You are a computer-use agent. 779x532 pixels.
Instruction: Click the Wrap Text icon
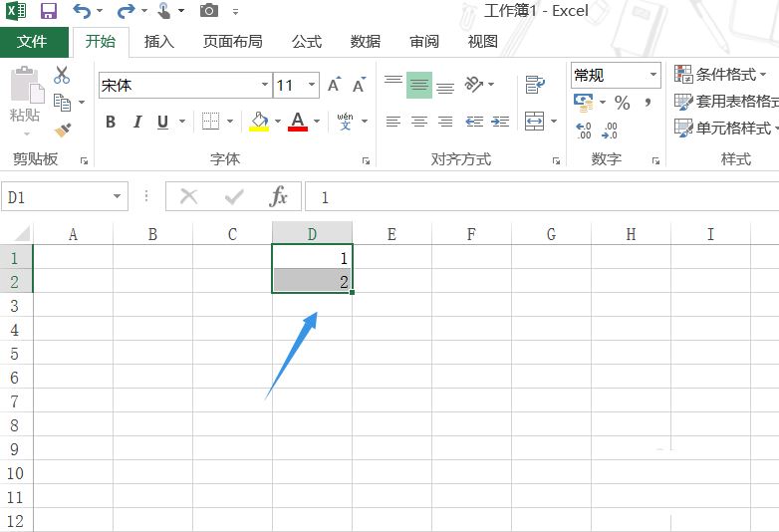pyautogui.click(x=535, y=85)
